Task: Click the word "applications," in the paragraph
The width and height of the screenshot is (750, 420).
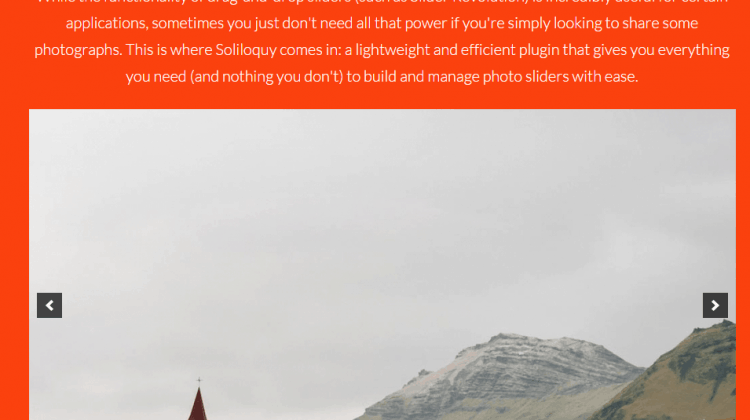Action: click(x=107, y=23)
